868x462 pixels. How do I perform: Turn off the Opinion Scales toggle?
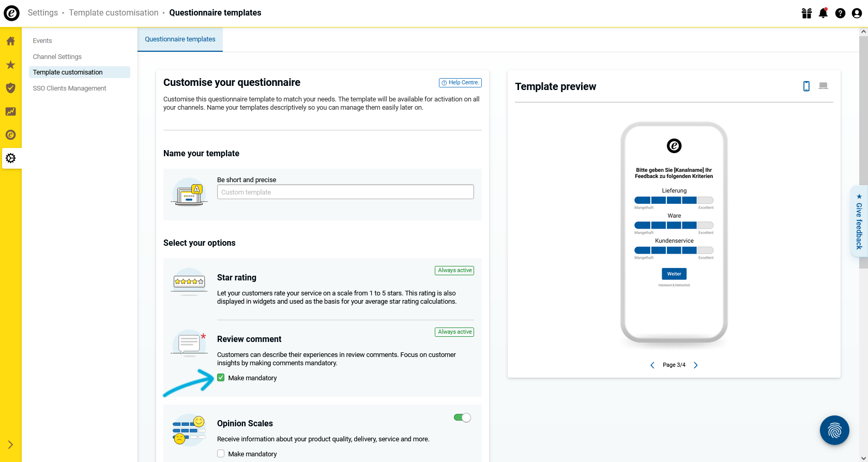coord(462,418)
